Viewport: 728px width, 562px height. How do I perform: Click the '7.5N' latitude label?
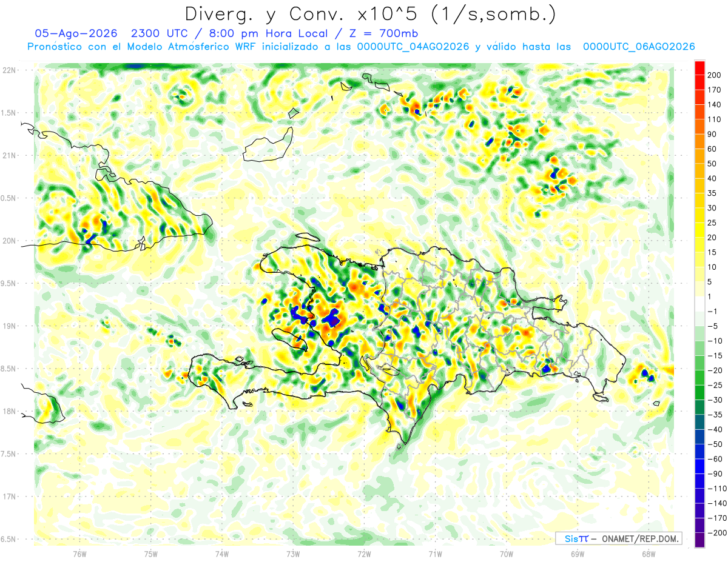pos(8,454)
